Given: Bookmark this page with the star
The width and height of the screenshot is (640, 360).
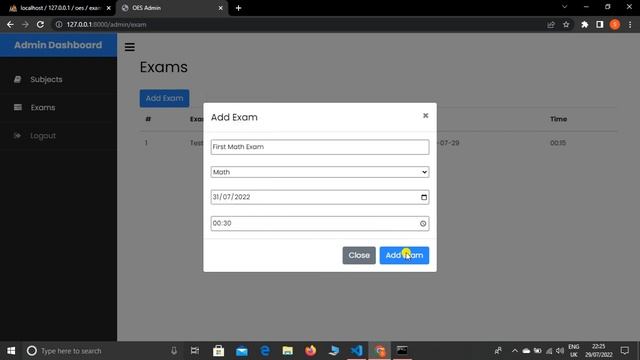Looking at the screenshot, I should [x=566, y=24].
